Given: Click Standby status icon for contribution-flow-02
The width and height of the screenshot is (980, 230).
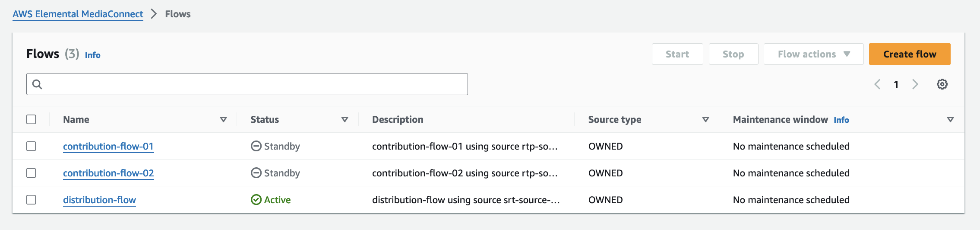Looking at the screenshot, I should pyautogui.click(x=256, y=173).
